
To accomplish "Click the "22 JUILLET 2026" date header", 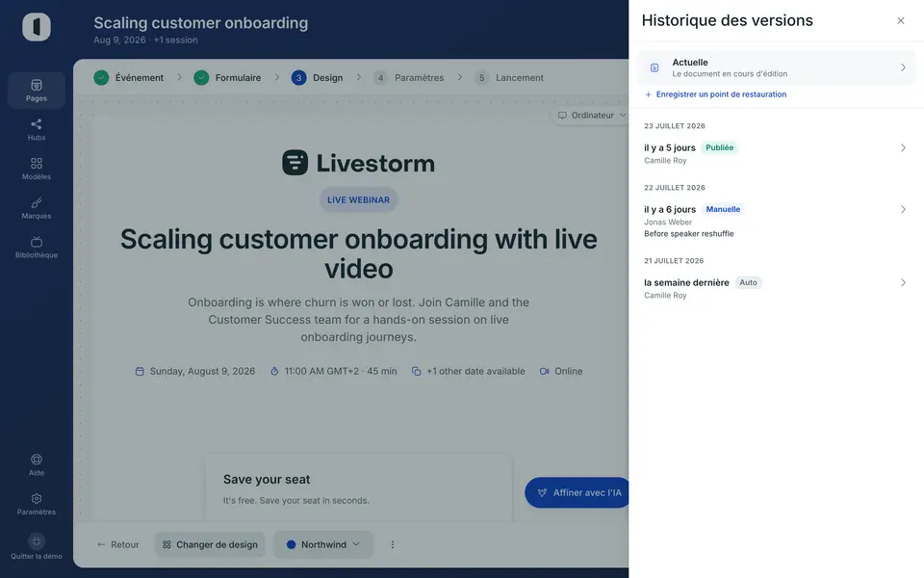I will click(x=674, y=188).
